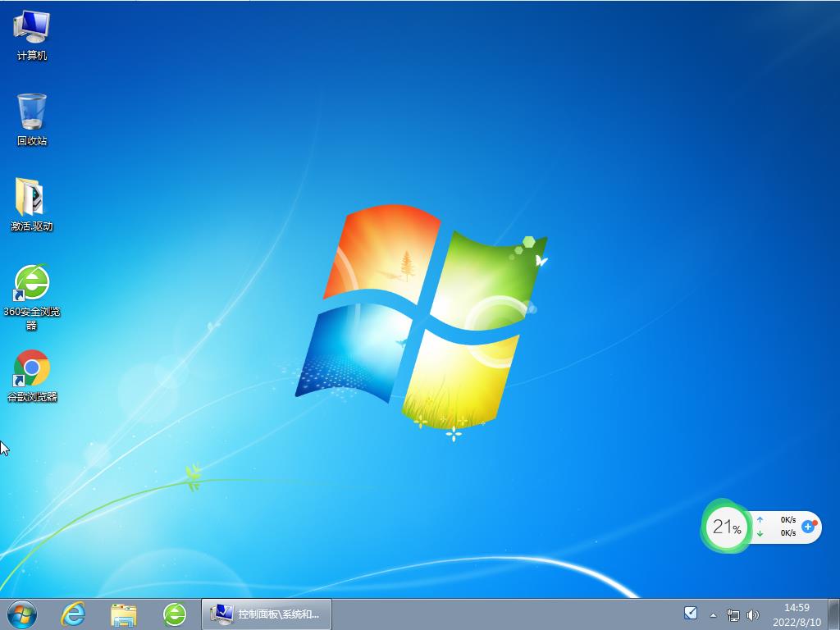Click the volume speaker to adjust sound
This screenshot has height=630, width=840.
[x=753, y=614]
